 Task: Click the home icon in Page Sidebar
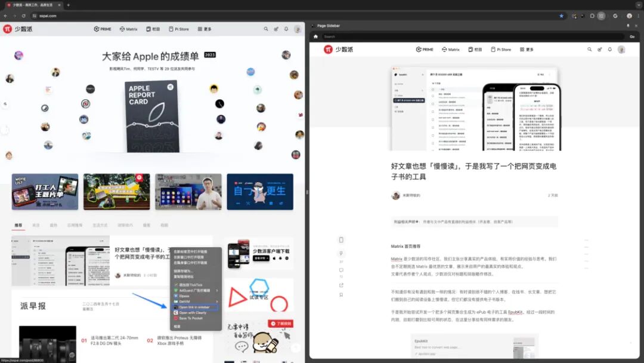pyautogui.click(x=315, y=36)
